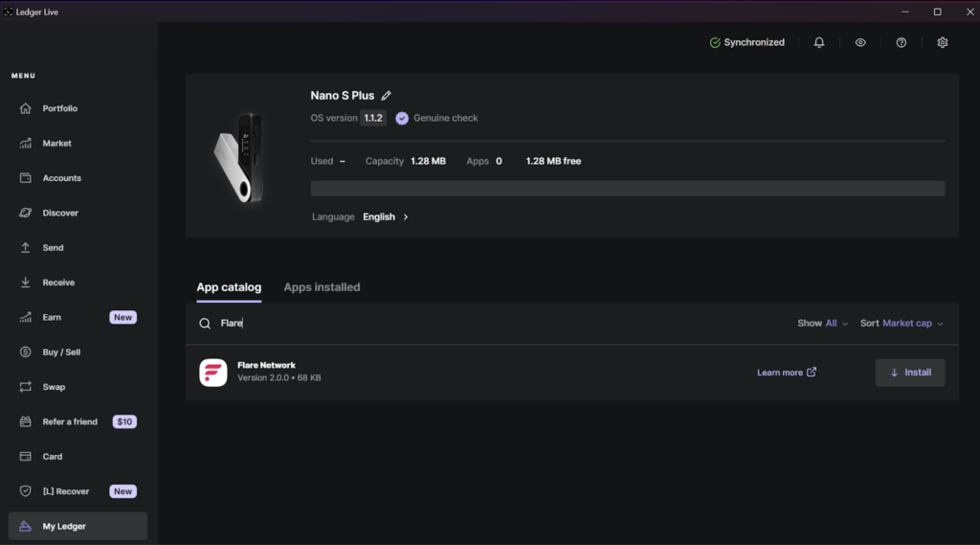Click the app catalog search field
Image resolution: width=980 pixels, height=545 pixels.
coord(479,324)
